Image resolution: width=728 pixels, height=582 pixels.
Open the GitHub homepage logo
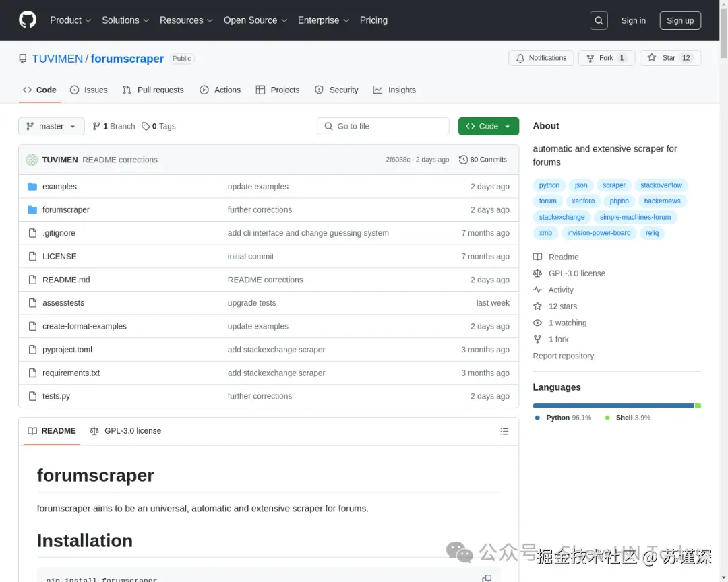[x=28, y=20]
